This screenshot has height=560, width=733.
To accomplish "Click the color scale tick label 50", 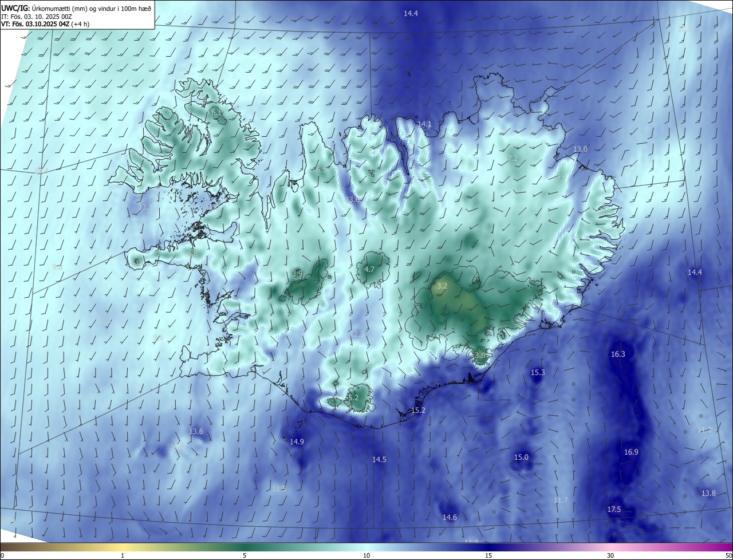I will point(728,555).
